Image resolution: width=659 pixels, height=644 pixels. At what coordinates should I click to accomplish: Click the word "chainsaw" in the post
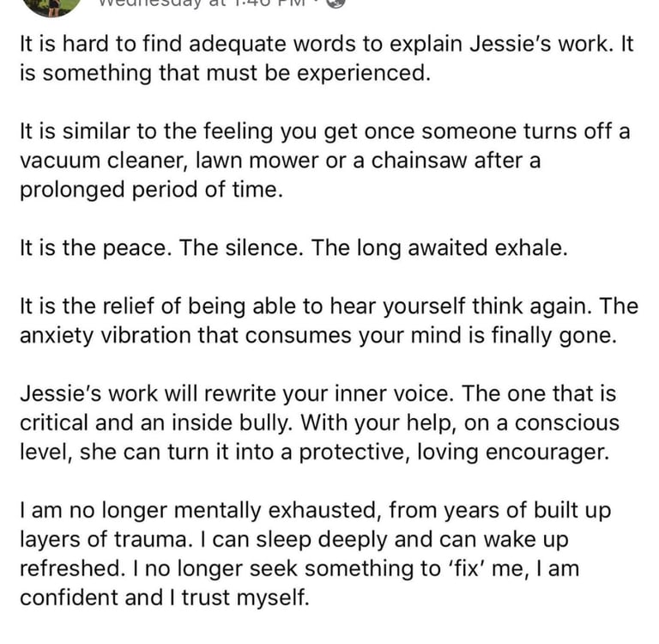(419, 161)
